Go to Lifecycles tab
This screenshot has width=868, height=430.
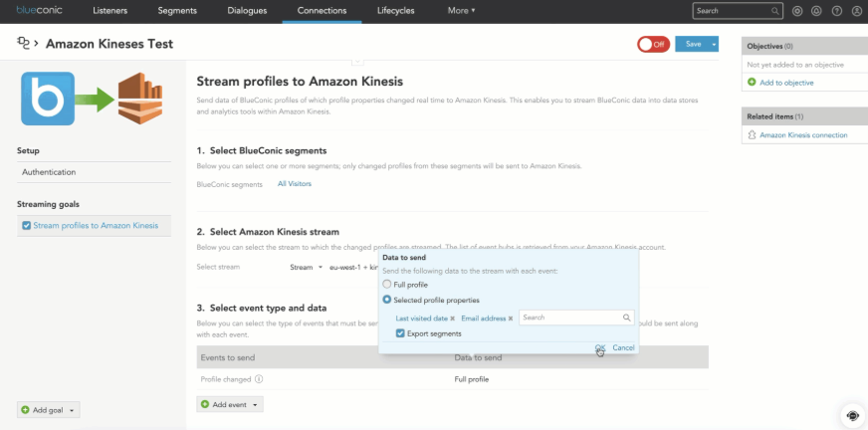point(396,11)
